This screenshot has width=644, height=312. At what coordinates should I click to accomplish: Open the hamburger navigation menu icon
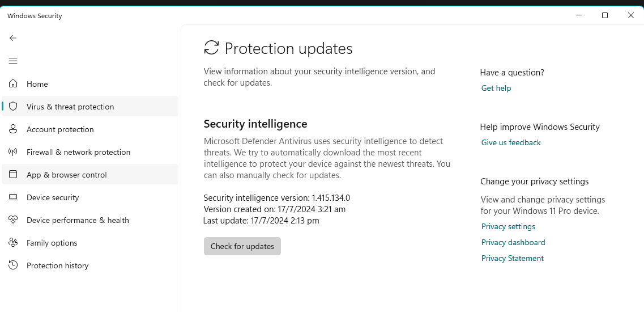click(x=13, y=61)
